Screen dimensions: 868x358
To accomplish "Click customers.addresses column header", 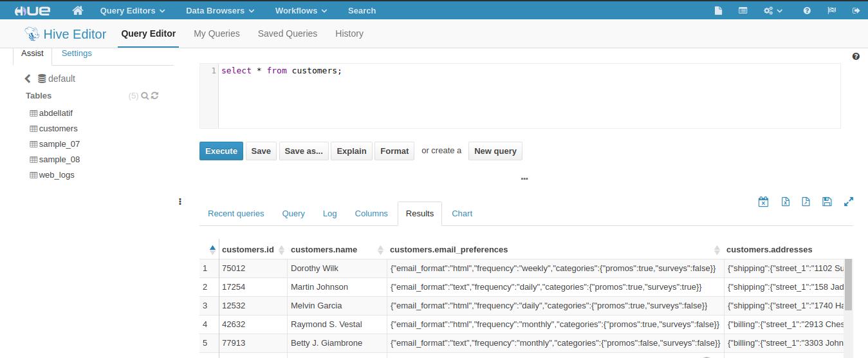I will 769,250.
